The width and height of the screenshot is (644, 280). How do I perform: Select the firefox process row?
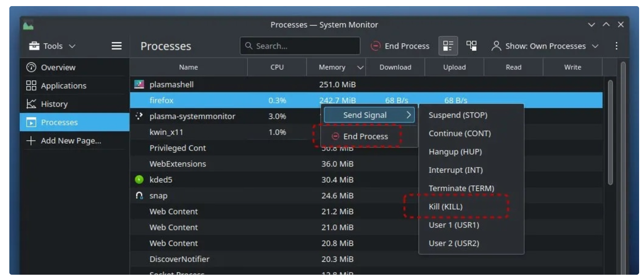pos(366,100)
